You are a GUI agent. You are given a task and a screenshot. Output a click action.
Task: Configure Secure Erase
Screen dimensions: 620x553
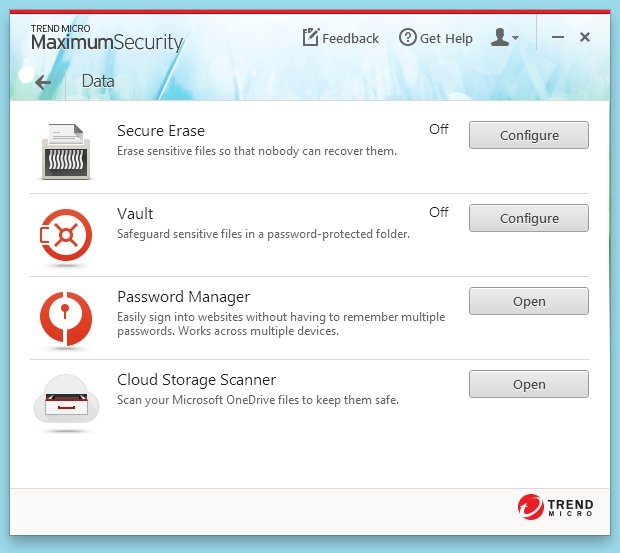tap(529, 135)
